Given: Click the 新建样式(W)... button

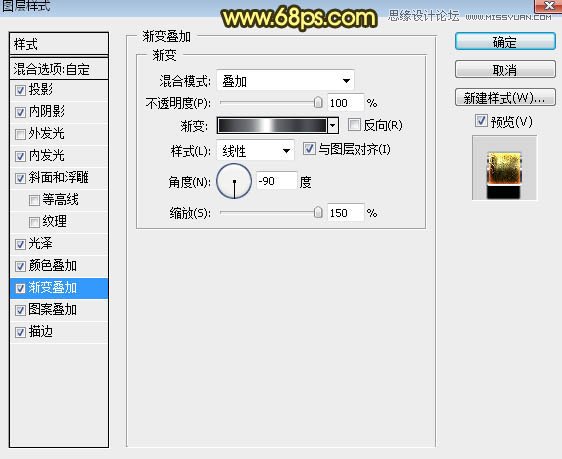Looking at the screenshot, I should (505, 97).
